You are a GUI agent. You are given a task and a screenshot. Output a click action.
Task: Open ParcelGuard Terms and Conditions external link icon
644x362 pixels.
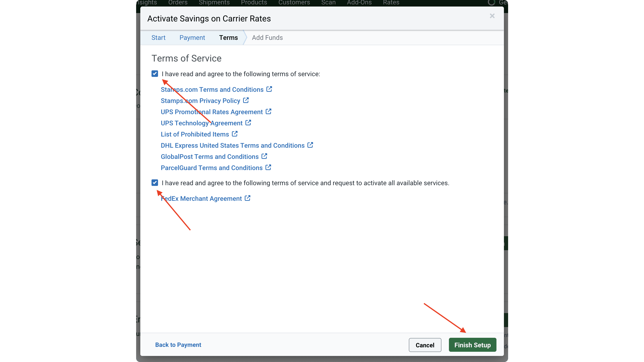click(269, 167)
